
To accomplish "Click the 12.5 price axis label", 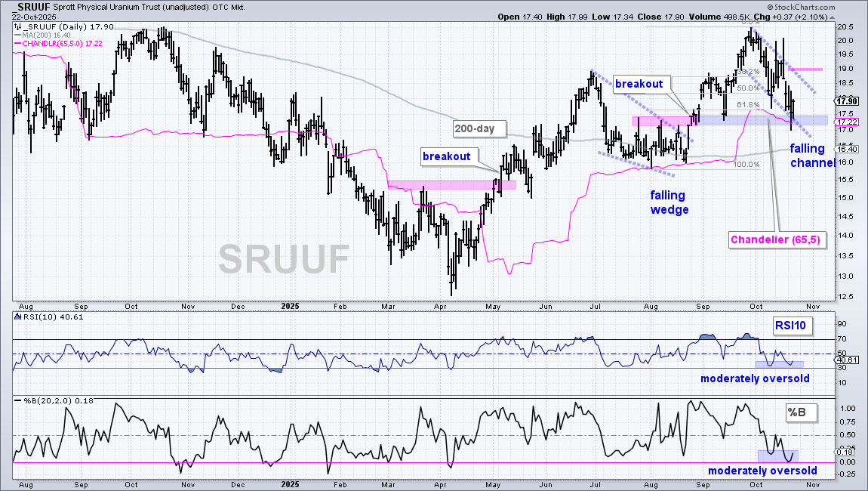I will click(x=845, y=297).
